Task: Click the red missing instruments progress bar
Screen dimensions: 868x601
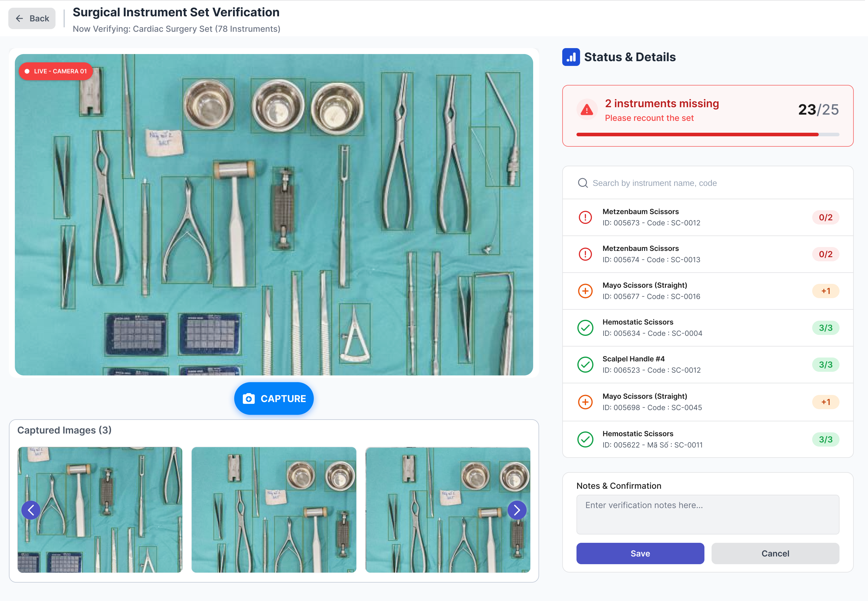Action: click(x=708, y=135)
